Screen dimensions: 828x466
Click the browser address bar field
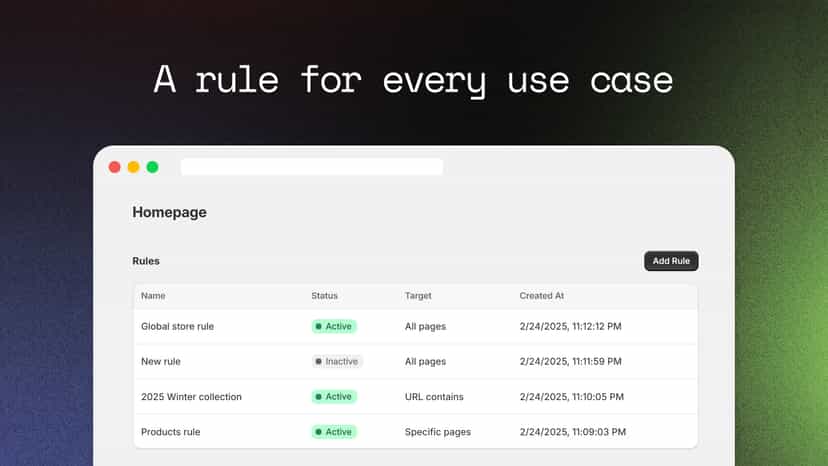312,167
